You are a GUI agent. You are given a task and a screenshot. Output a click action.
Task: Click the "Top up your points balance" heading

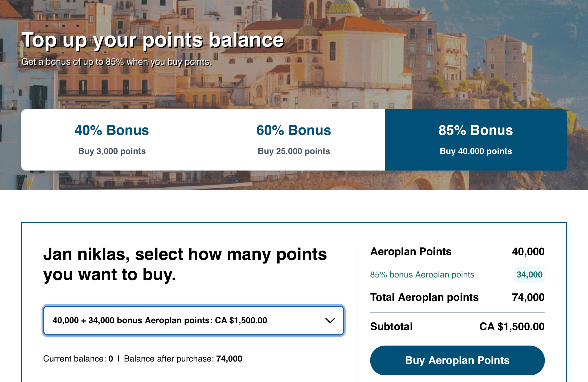(x=153, y=40)
